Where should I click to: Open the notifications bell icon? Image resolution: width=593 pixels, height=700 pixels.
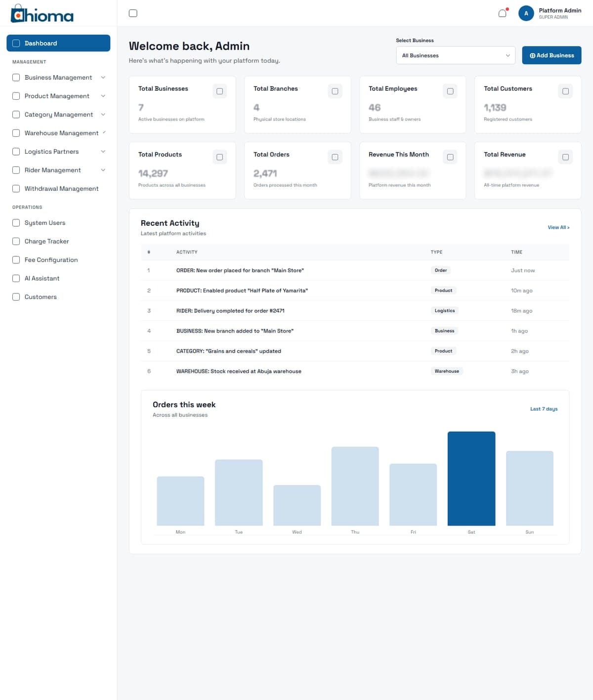click(503, 13)
